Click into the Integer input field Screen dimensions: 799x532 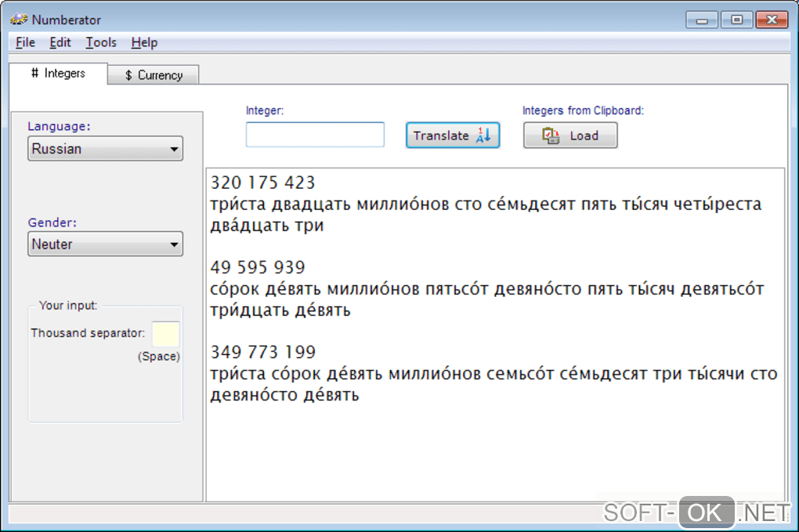315,135
